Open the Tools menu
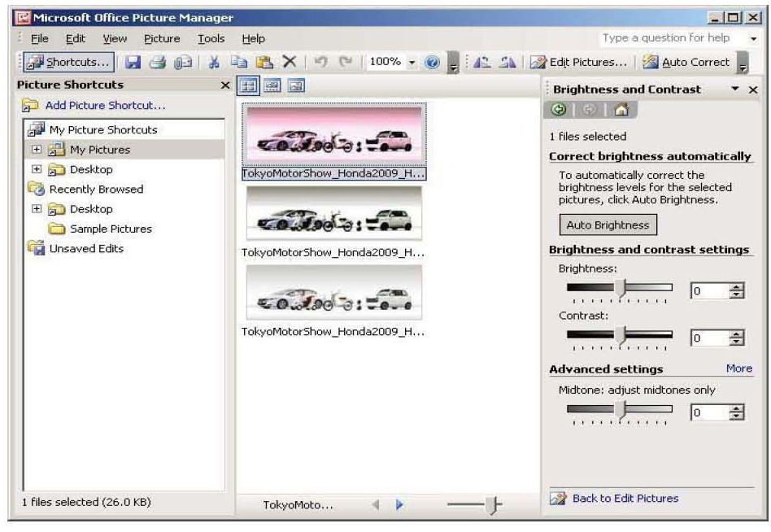 (211, 38)
